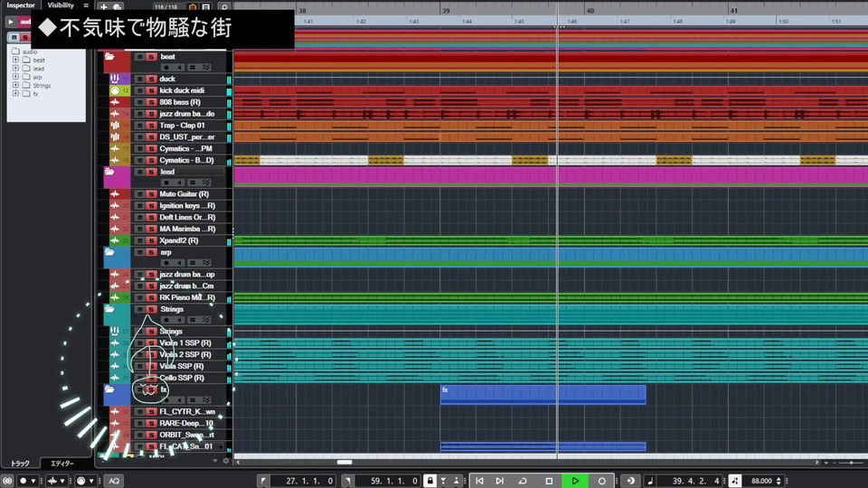Viewport: 868px width, 488px height.
Task: Click the Play button in the transport bar
Action: point(574,481)
